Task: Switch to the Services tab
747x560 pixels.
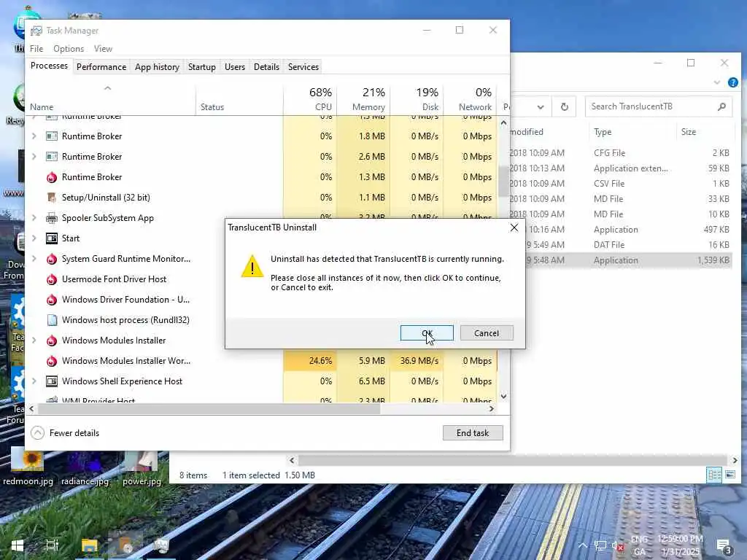Action: (303, 66)
